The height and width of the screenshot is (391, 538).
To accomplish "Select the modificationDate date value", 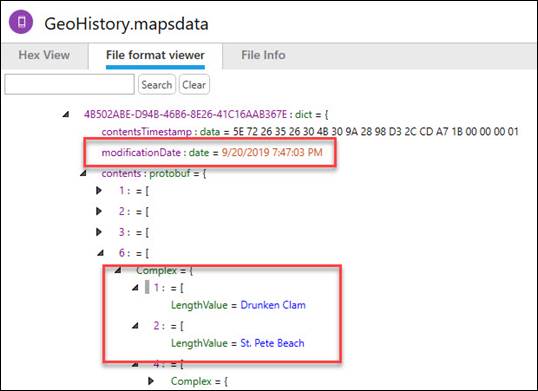I will tap(272, 152).
